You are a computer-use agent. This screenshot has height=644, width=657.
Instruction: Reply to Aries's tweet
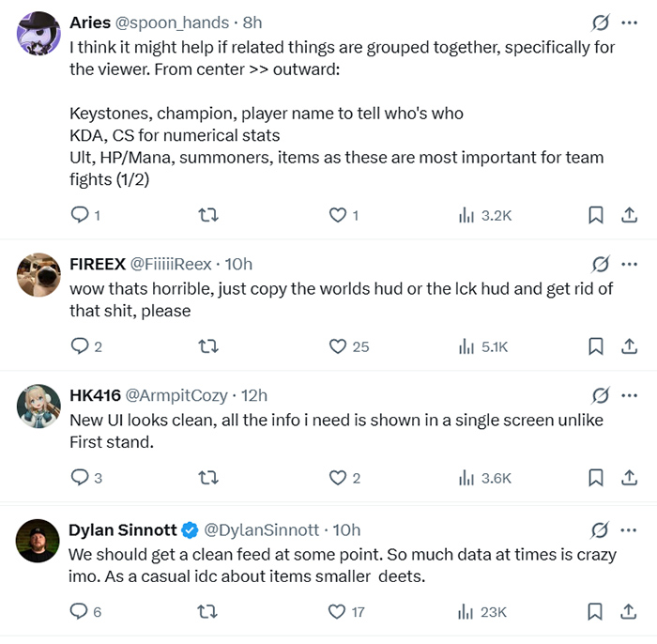(x=80, y=216)
